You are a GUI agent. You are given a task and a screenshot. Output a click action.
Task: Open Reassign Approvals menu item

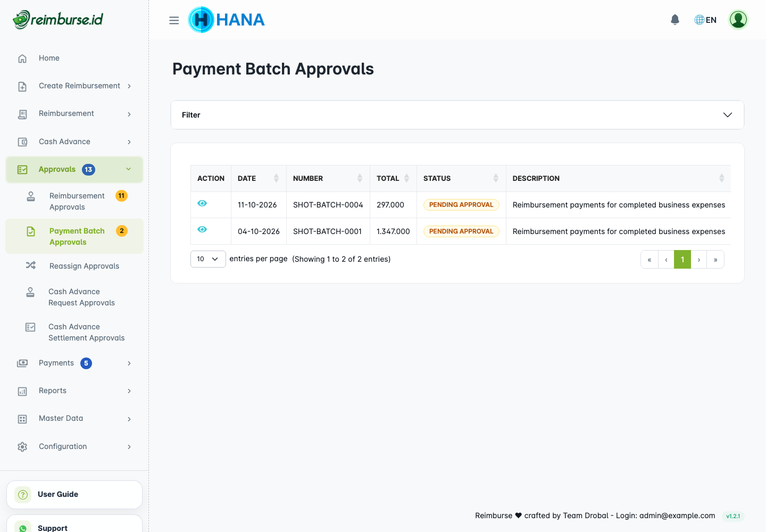(74, 266)
